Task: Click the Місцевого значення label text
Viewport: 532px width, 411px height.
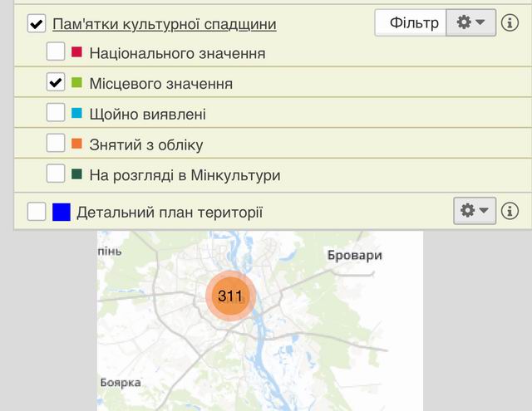Action: pyautogui.click(x=161, y=84)
